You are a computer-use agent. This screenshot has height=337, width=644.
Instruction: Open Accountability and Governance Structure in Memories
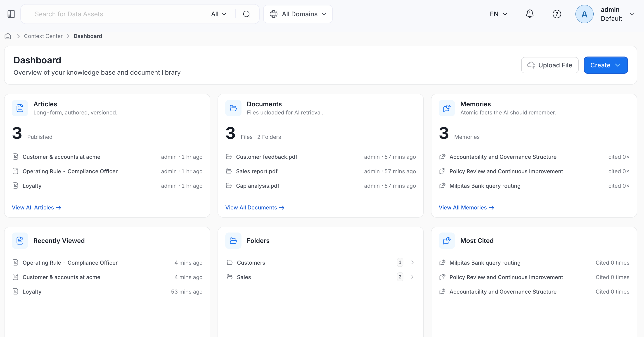click(x=503, y=157)
